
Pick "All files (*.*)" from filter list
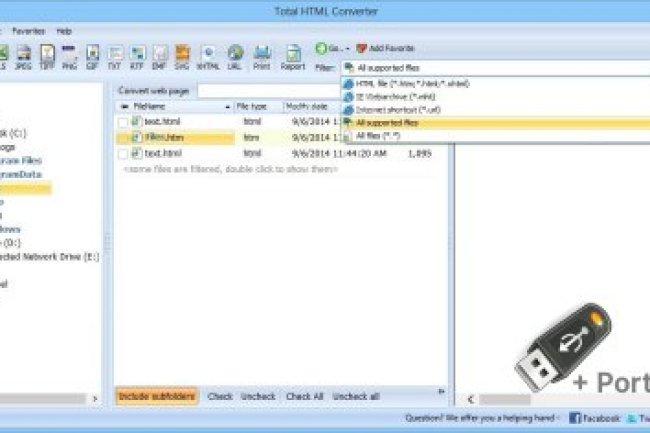coord(377,134)
